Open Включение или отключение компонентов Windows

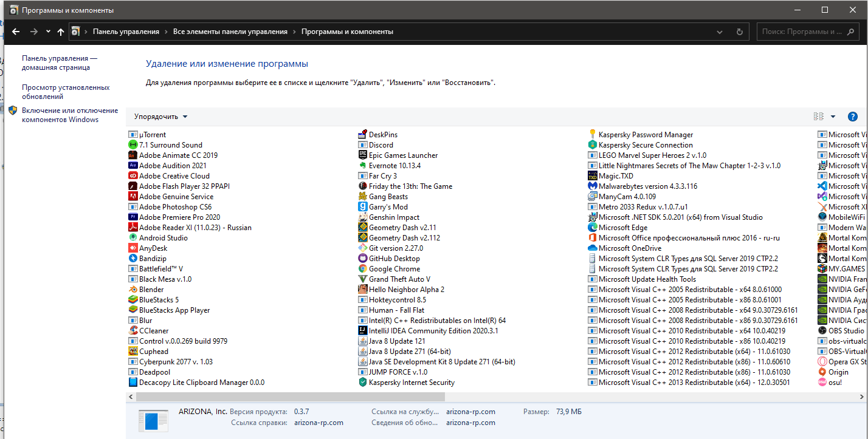70,115
